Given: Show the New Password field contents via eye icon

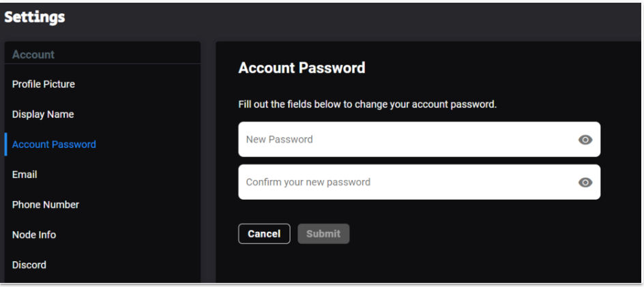Looking at the screenshot, I should (585, 140).
